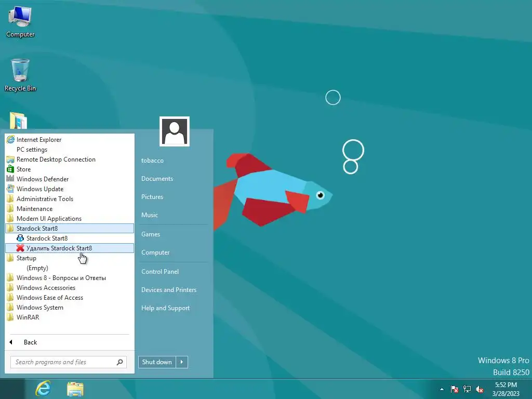
Task: Open Internet Explorer on the taskbar
Action: [x=44, y=389]
